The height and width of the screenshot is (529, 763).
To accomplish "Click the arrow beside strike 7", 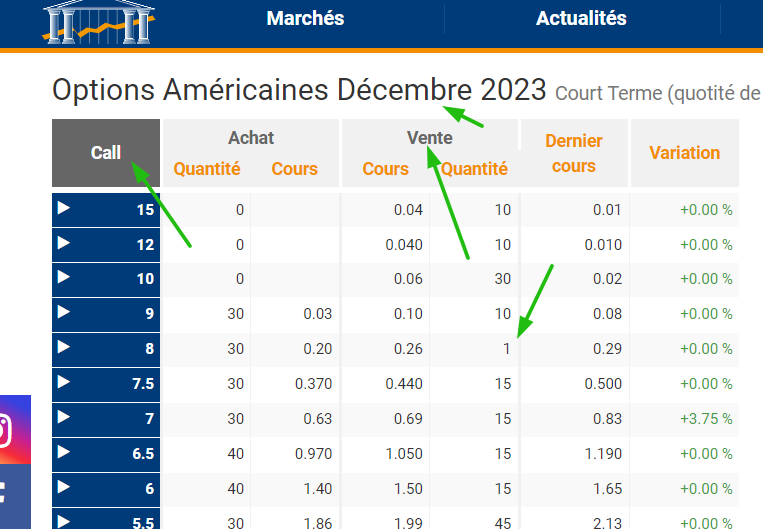I will pyautogui.click(x=64, y=418).
